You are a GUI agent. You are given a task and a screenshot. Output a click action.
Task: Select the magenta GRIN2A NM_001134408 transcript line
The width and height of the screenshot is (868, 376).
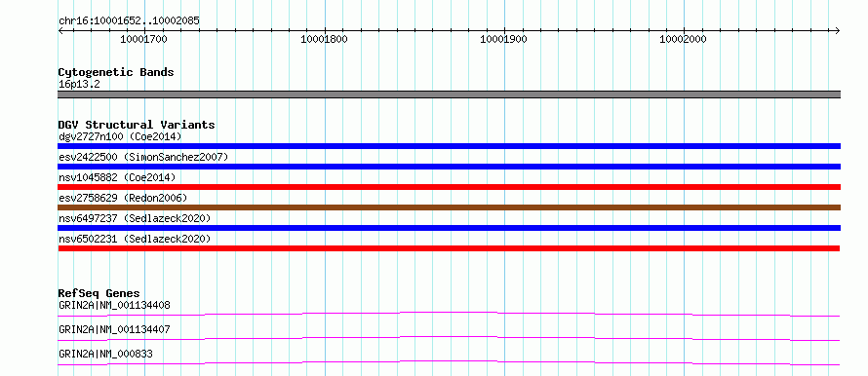449,314
